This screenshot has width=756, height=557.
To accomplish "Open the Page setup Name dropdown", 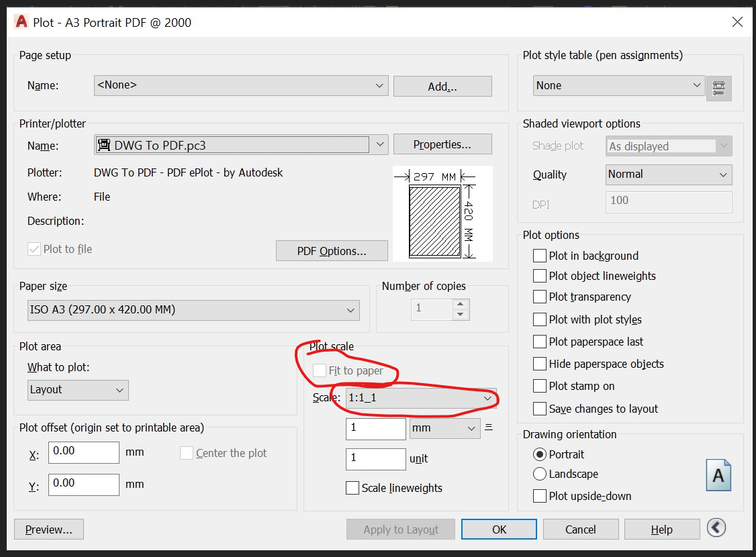I will click(x=379, y=85).
